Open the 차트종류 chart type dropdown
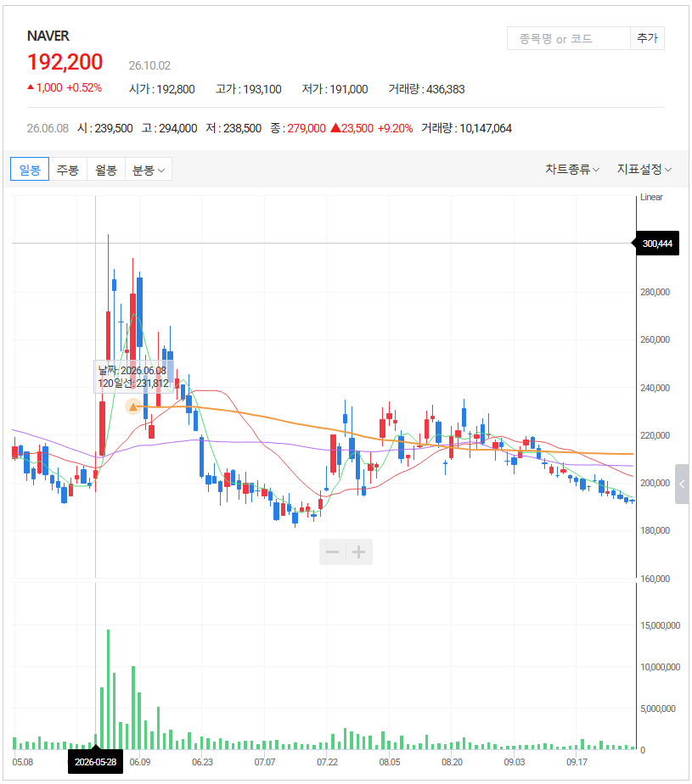This screenshot has height=784, width=692. tap(572, 170)
